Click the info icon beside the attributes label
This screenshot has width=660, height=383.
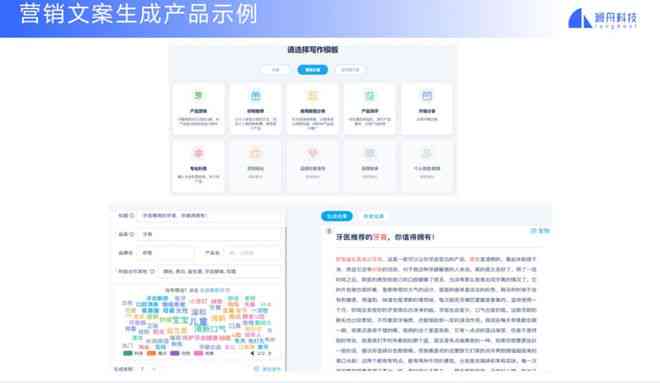pyautogui.click(x=152, y=271)
